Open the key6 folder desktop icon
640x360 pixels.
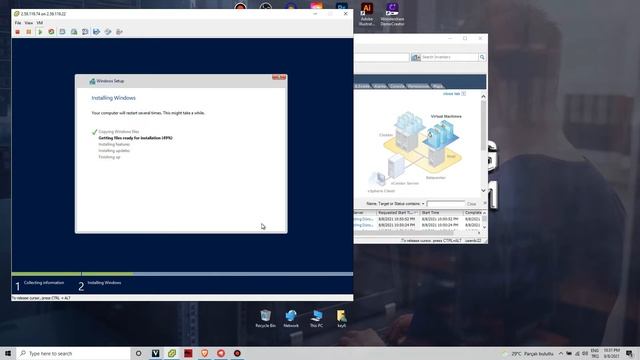pos(342,318)
